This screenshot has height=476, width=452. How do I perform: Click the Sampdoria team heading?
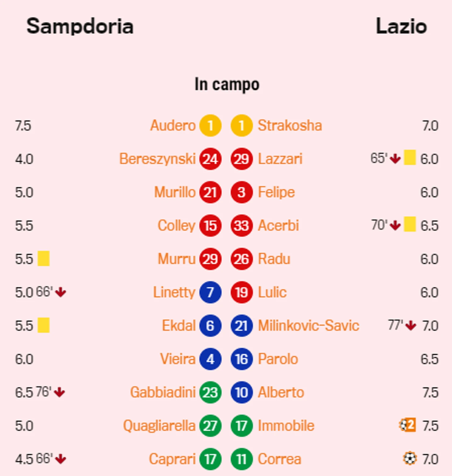(x=80, y=26)
